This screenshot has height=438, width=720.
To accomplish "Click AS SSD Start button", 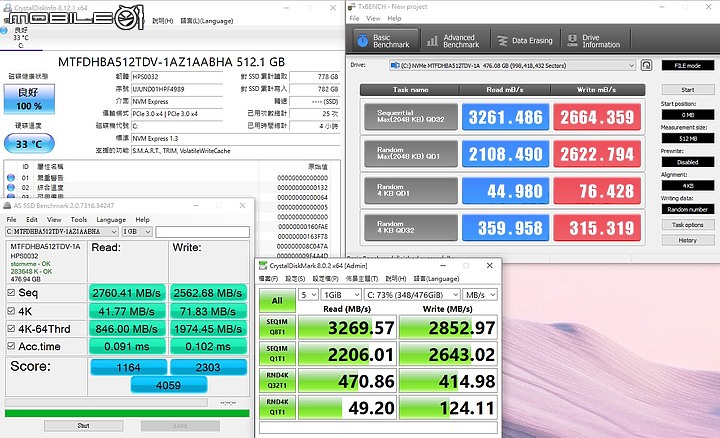I will point(84,426).
